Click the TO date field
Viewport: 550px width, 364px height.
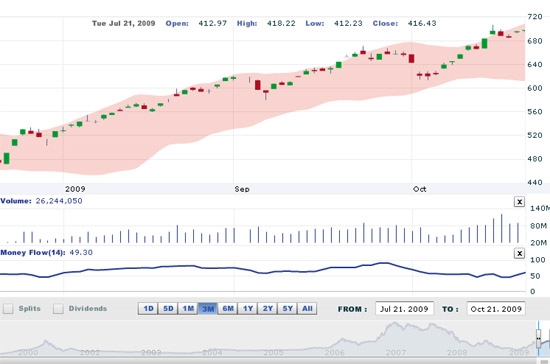click(x=496, y=309)
